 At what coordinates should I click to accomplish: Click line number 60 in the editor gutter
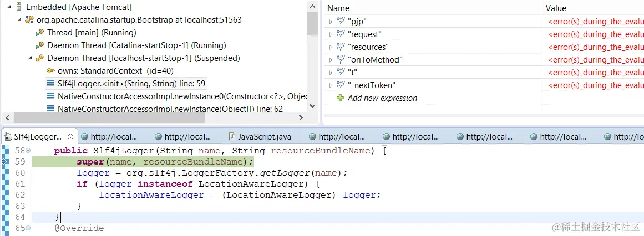click(x=20, y=173)
